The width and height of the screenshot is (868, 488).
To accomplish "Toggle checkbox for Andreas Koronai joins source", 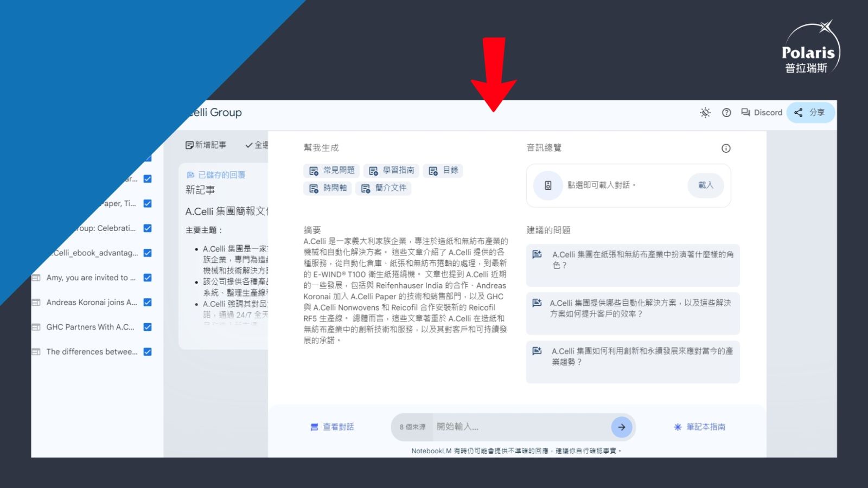I will click(x=148, y=303).
